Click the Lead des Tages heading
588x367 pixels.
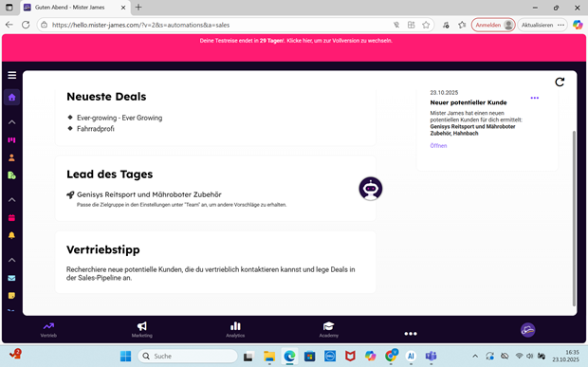pyautogui.click(x=109, y=174)
